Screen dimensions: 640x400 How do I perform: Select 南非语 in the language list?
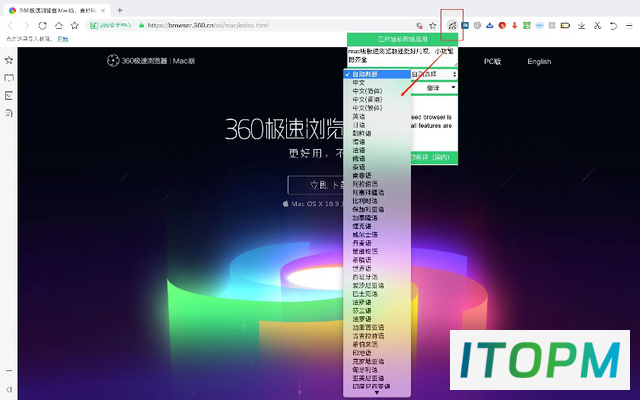pyautogui.click(x=377, y=176)
